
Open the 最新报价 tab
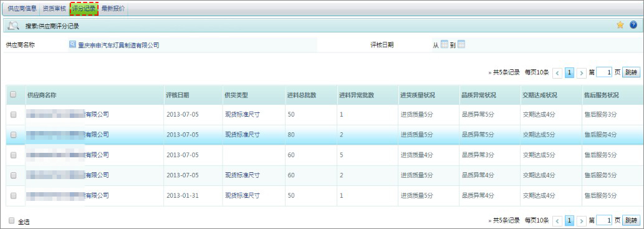(113, 8)
